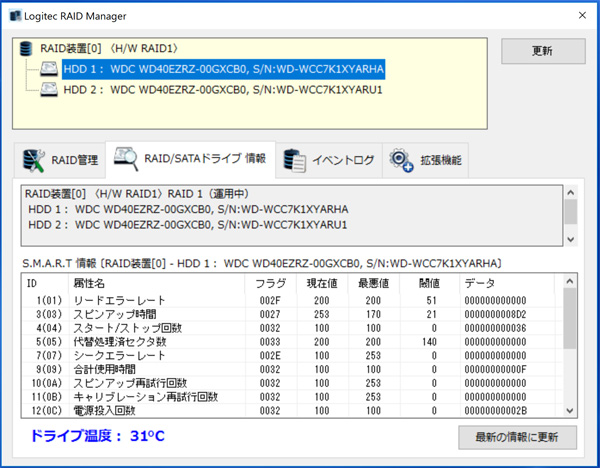Select the リードエラーレート row
Screen dimensions: 600x468
(292, 300)
